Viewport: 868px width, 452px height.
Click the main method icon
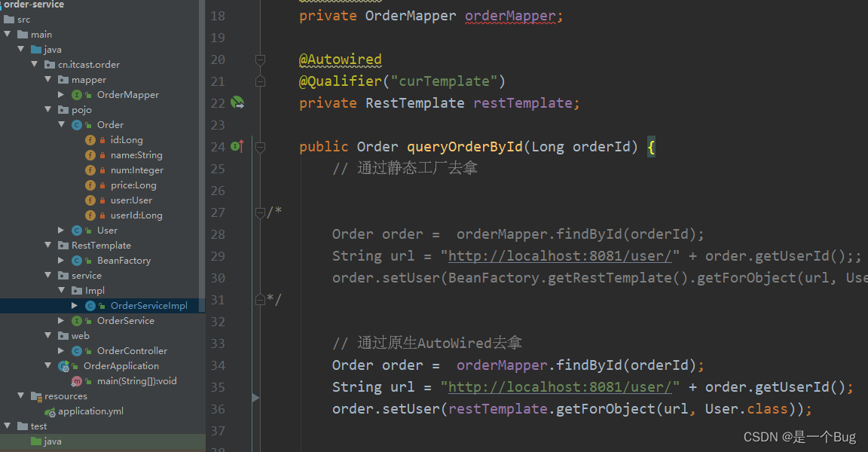[77, 380]
